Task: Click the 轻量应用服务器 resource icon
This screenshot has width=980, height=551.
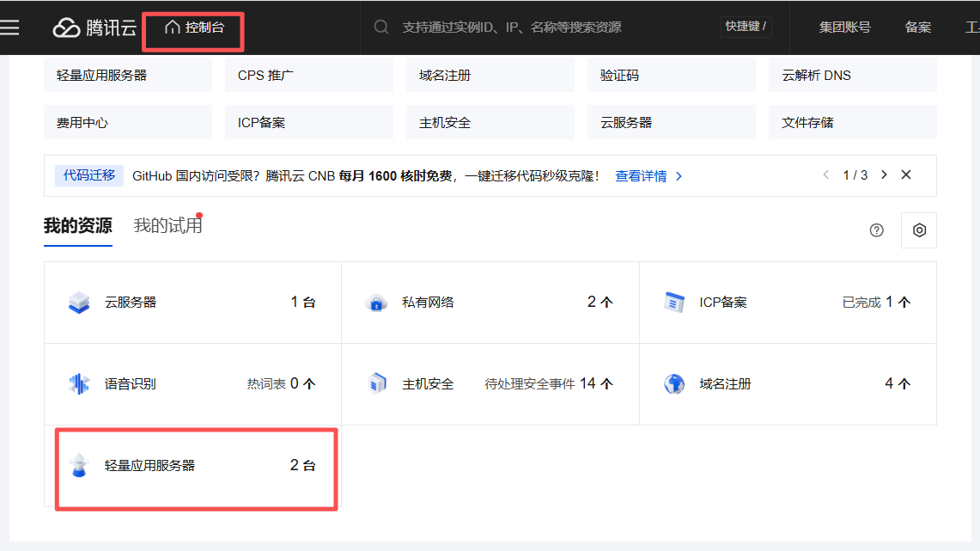Action: point(79,465)
